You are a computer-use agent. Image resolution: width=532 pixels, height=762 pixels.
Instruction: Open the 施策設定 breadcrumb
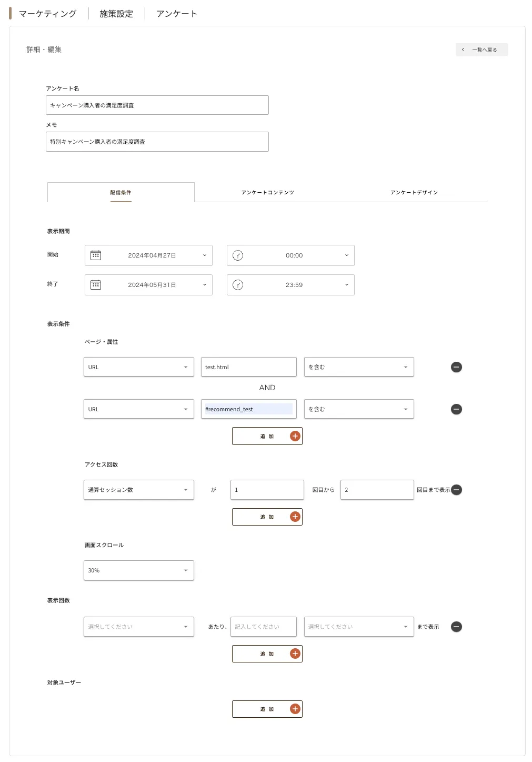(116, 14)
